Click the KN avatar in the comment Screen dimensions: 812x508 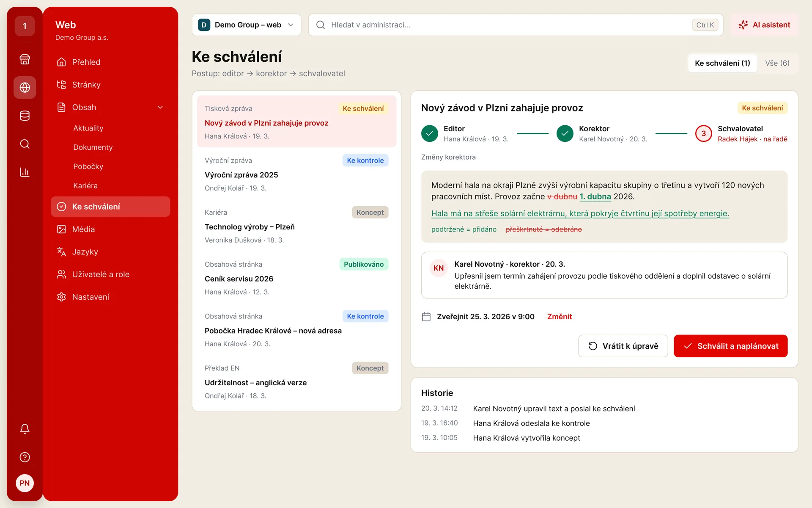(439, 268)
